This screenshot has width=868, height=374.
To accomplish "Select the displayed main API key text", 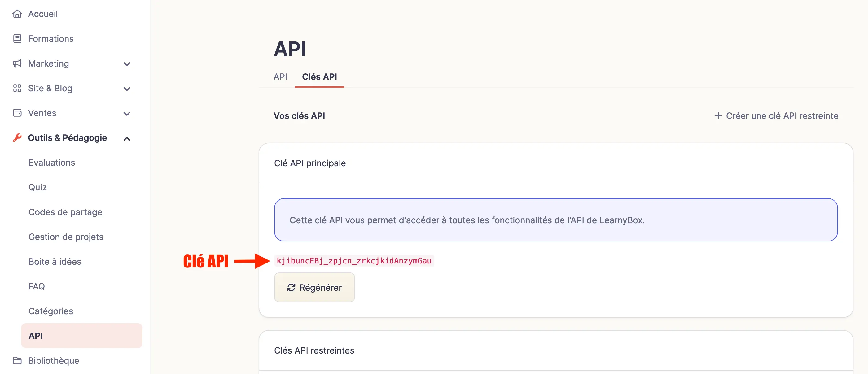I will coord(354,261).
